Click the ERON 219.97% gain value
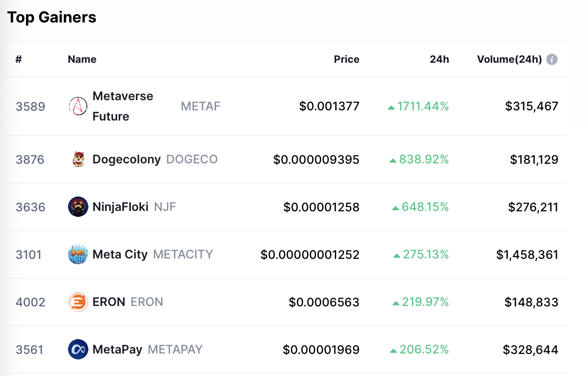Image resolution: width=588 pixels, height=376 pixels. (x=425, y=302)
